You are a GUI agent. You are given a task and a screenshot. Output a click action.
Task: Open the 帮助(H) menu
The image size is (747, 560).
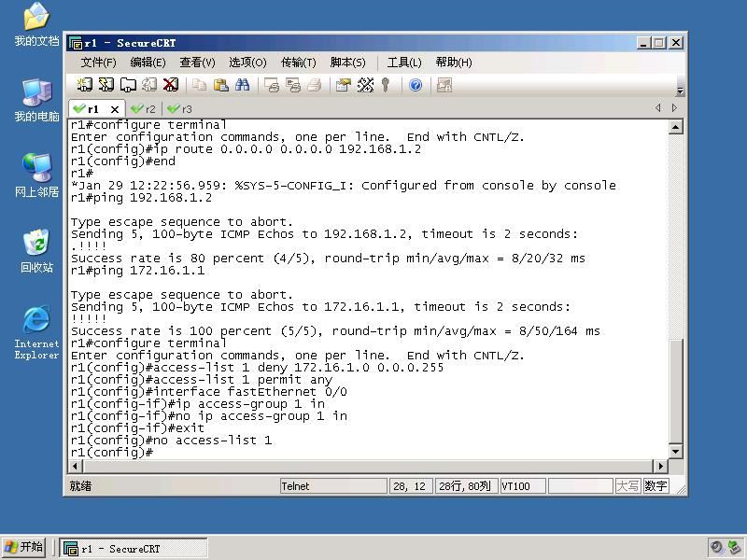pos(454,63)
